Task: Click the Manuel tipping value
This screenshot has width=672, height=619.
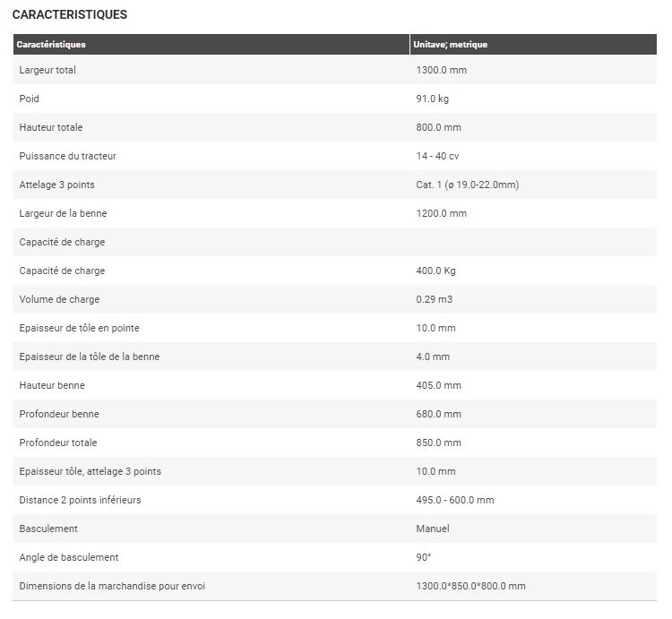Action: pos(433,529)
